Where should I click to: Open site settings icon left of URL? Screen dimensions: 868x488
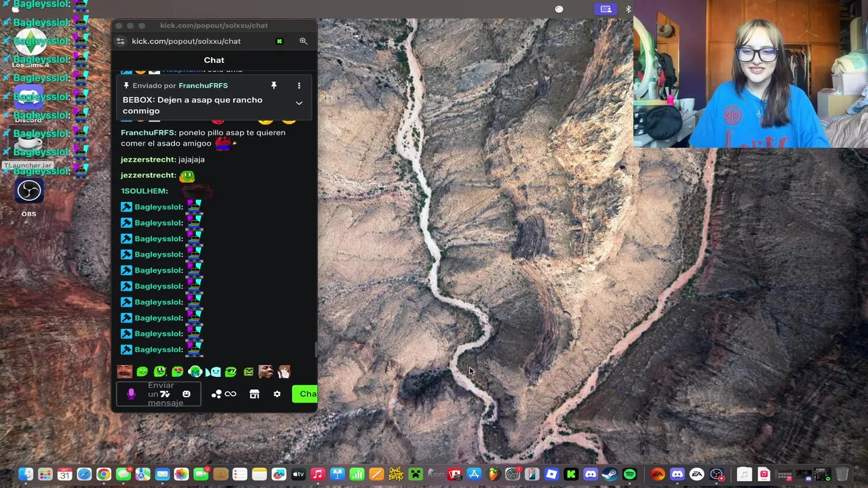[121, 41]
